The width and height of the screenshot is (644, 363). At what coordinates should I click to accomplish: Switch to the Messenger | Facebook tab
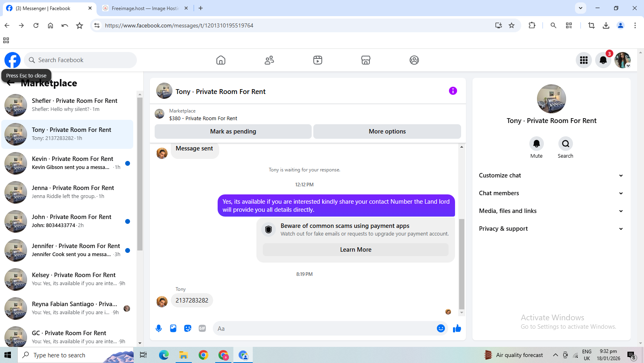click(x=48, y=8)
